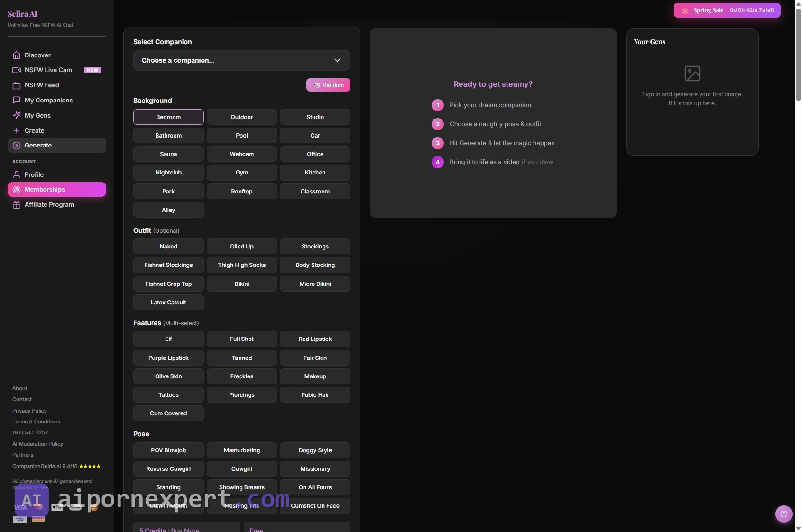Pick the Webcam background

click(x=242, y=154)
